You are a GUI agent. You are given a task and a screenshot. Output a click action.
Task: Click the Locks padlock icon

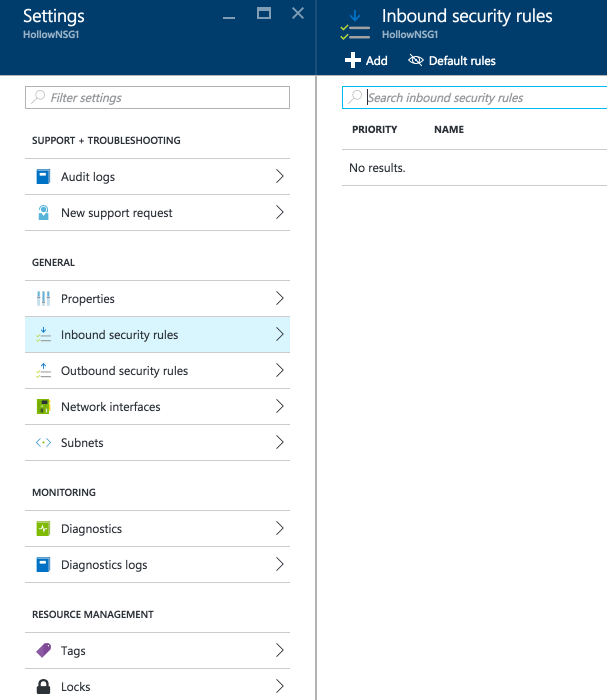[43, 686]
